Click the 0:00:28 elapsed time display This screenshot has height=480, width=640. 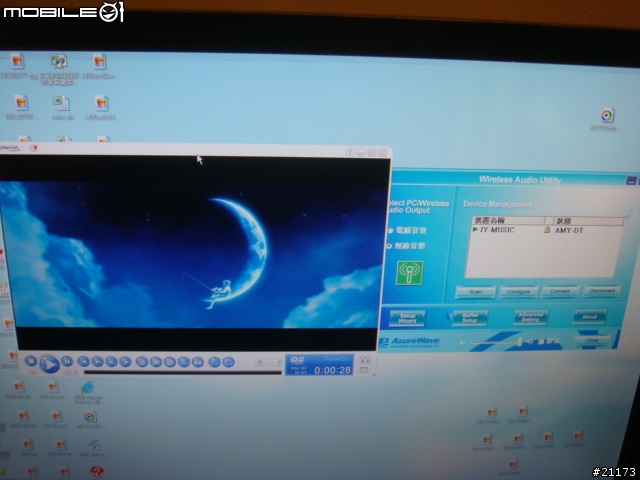coord(332,370)
